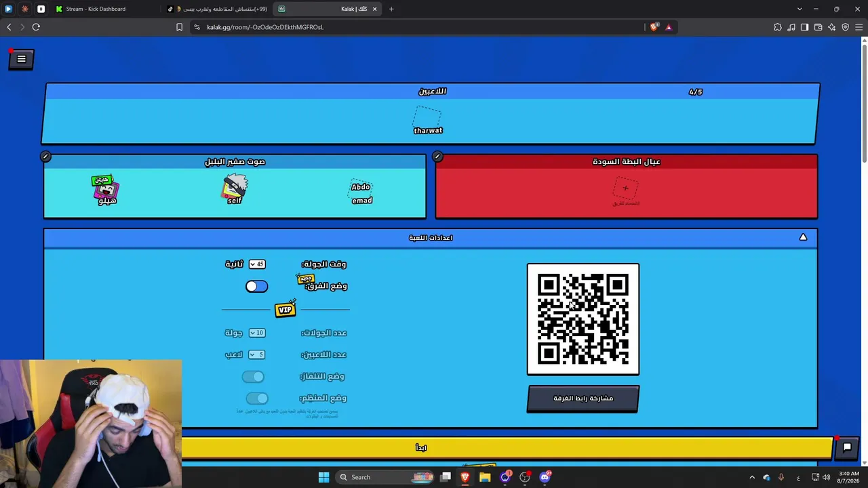This screenshot has width=868, height=488.
Task: Select the first pinned blue tab
Action: click(x=8, y=9)
